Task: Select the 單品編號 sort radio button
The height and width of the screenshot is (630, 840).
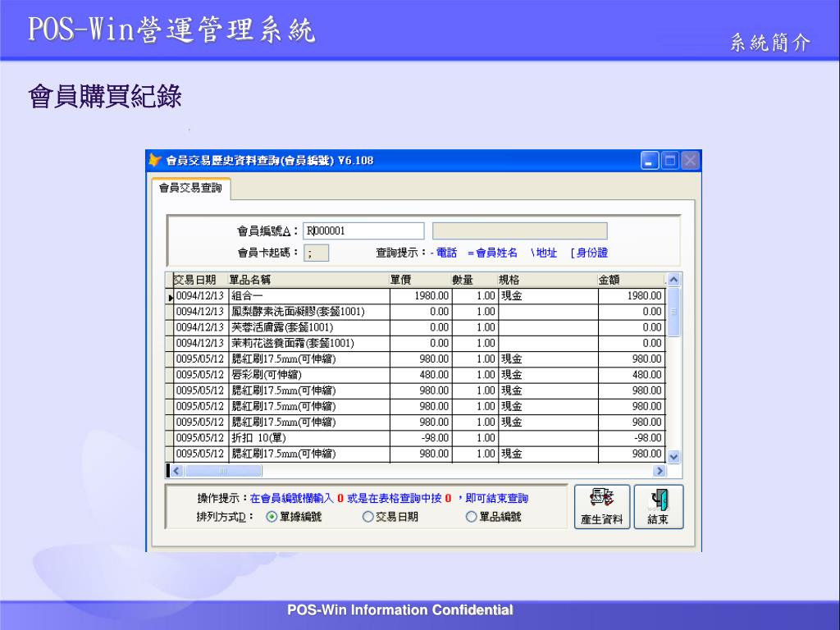Action: click(471, 517)
